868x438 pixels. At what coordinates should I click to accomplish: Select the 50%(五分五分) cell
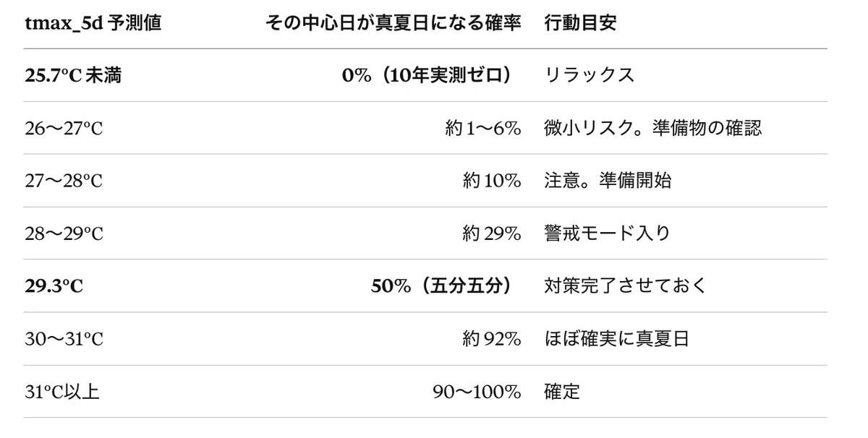tap(446, 286)
